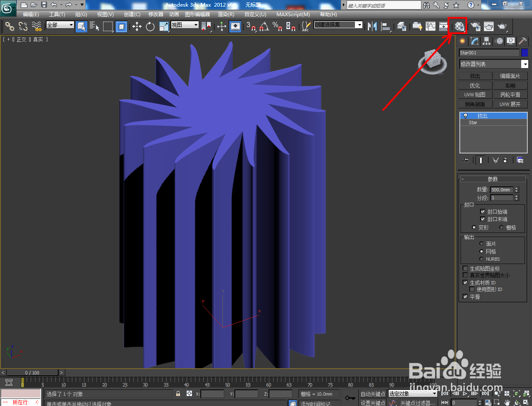Select the Move tool
This screenshot has width=532, height=406.
[x=137, y=27]
